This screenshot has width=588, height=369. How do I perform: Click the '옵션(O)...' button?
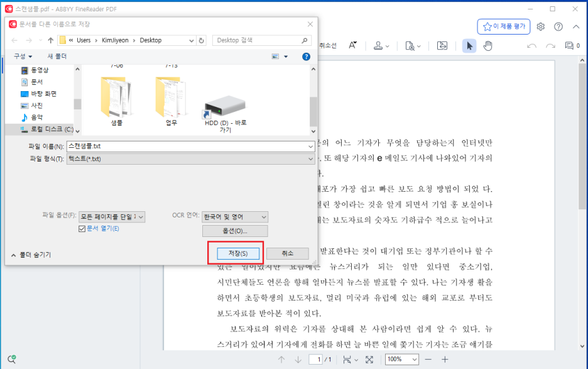point(235,231)
